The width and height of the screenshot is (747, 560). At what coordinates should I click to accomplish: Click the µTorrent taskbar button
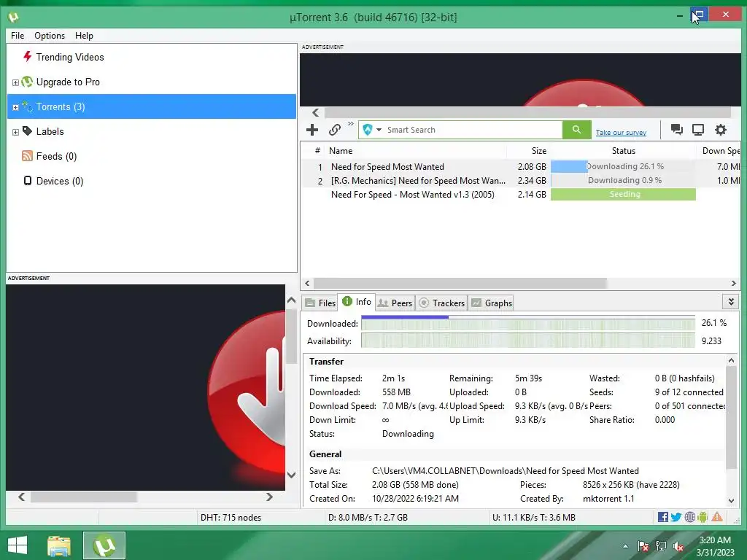click(104, 545)
